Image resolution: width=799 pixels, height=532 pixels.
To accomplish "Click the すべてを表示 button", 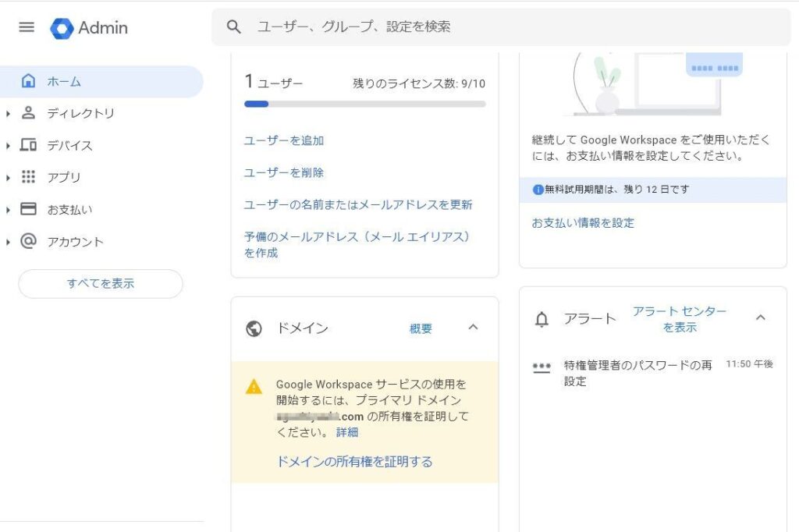I will tap(101, 284).
